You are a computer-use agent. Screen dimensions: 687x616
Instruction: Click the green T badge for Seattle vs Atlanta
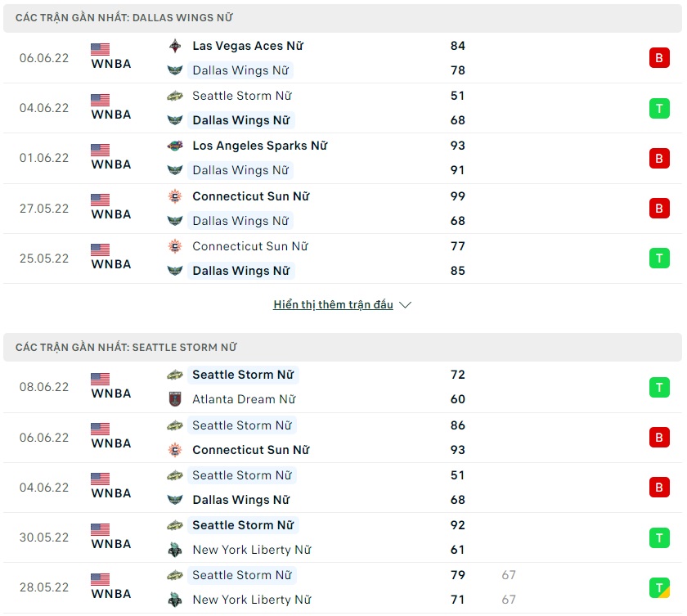coord(659,387)
